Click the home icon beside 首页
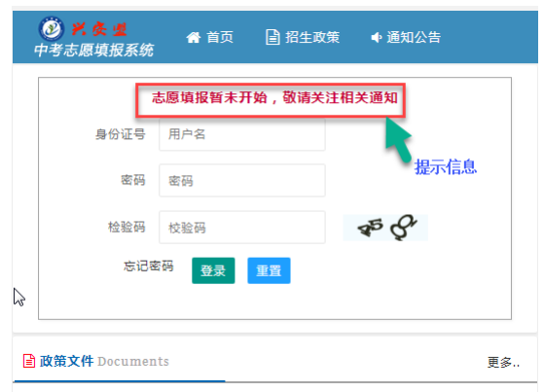 pyautogui.click(x=194, y=37)
